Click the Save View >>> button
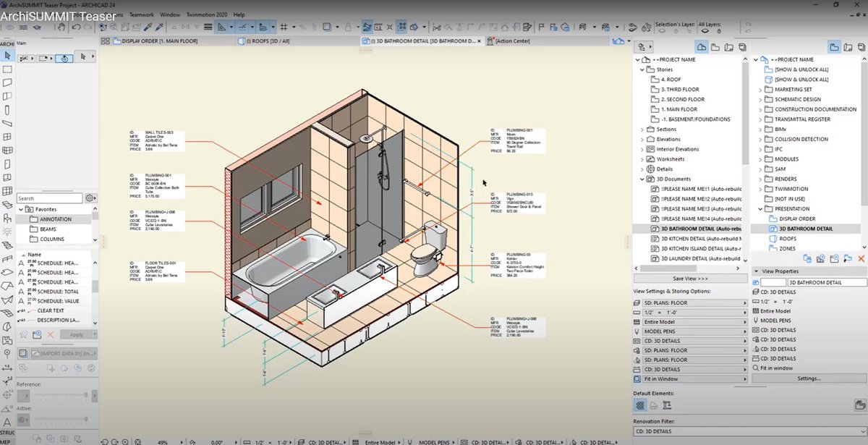The width and height of the screenshot is (868, 445). coord(689,278)
